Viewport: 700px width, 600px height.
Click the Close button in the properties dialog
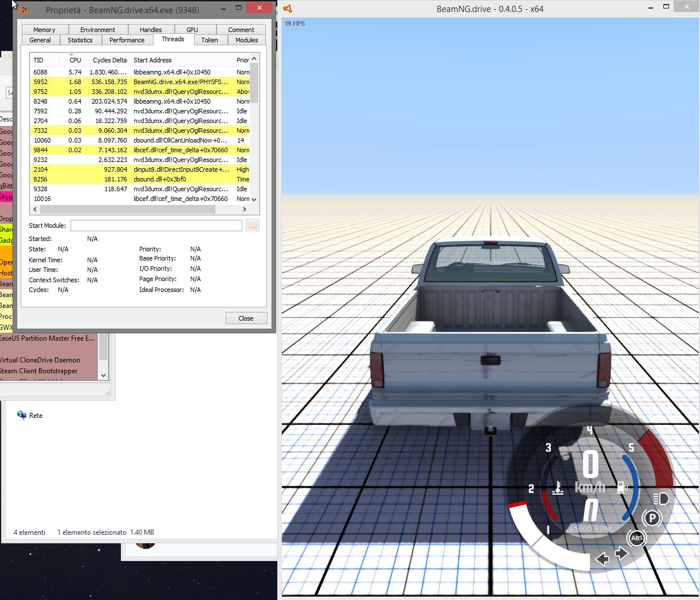tap(246, 318)
